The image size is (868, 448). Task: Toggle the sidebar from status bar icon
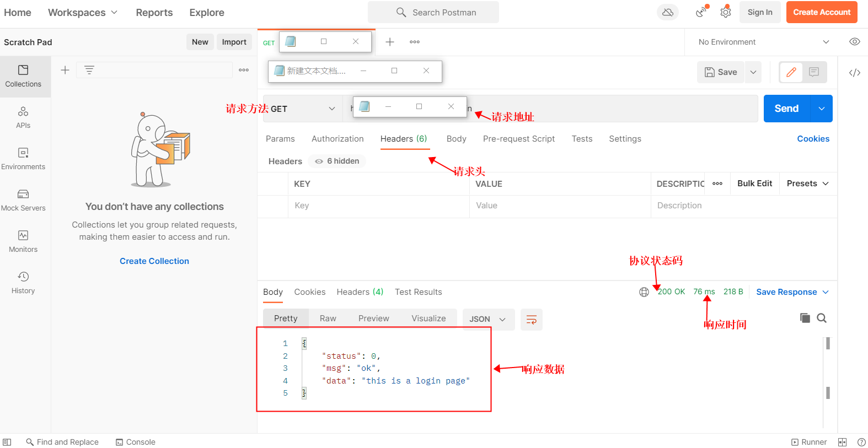pyautogui.click(x=7, y=442)
